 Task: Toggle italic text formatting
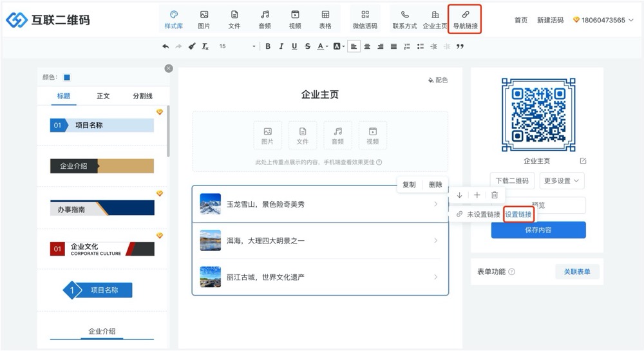[x=281, y=46]
